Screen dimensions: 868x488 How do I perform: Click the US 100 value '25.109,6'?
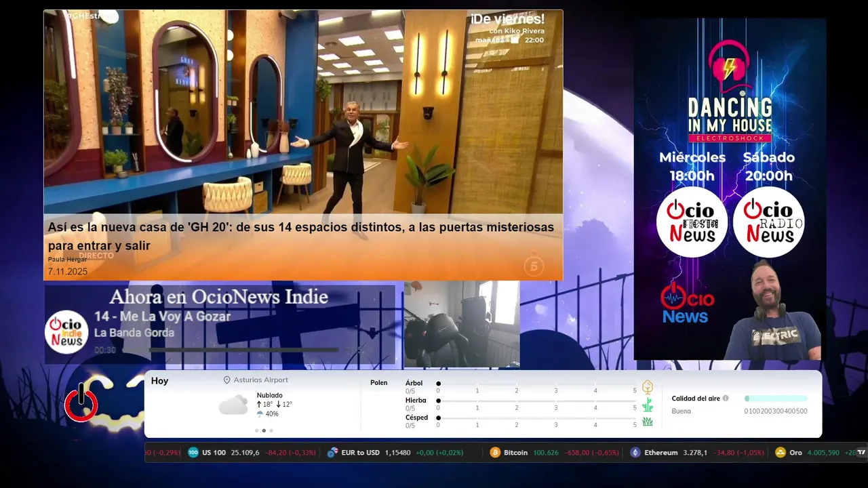pos(245,452)
